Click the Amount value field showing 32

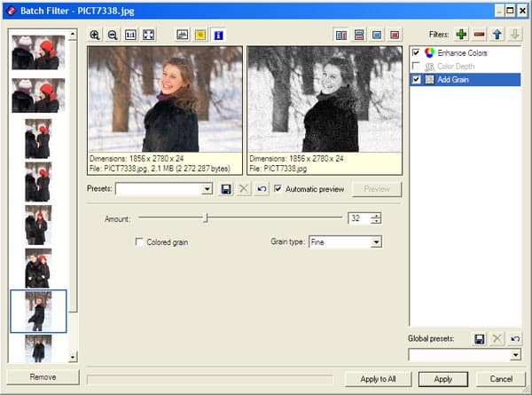click(x=359, y=218)
